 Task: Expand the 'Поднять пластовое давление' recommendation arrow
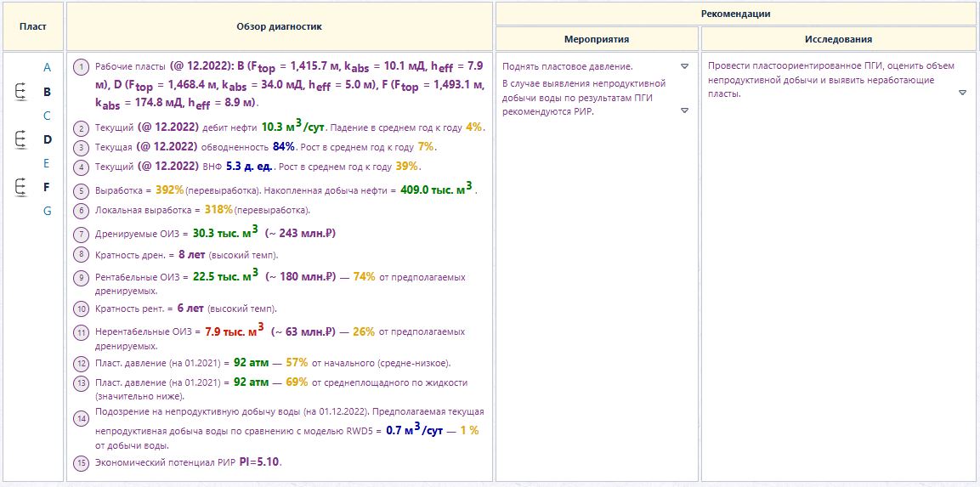click(x=684, y=66)
